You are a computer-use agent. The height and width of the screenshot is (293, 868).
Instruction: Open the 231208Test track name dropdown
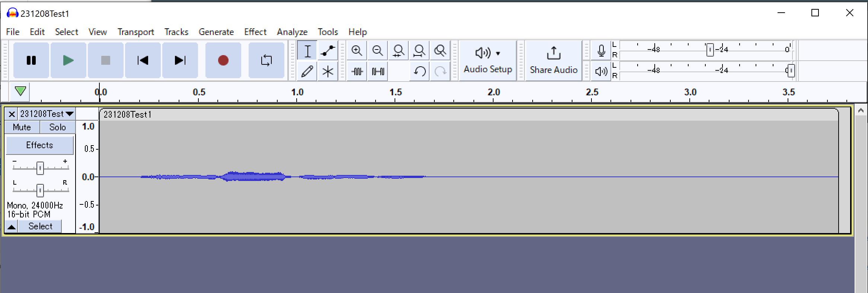47,114
